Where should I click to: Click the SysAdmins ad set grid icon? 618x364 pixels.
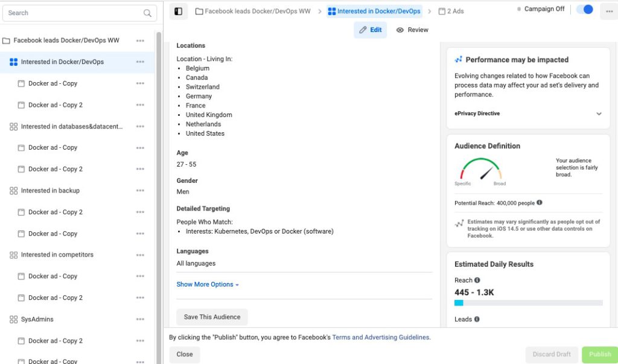(x=13, y=319)
